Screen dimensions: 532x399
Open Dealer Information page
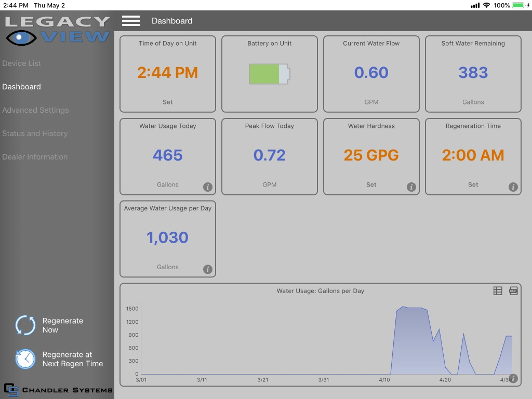(x=35, y=157)
